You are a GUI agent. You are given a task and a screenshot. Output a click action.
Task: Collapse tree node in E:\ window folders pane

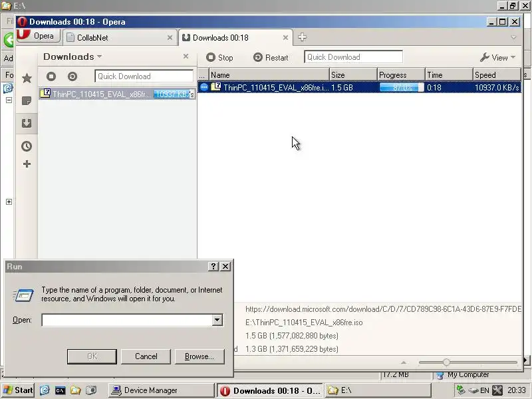(x=9, y=100)
